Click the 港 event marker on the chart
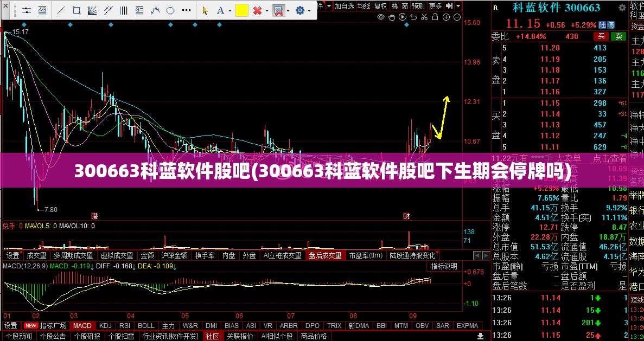Viewport: 644px width, 341px height. (94, 216)
